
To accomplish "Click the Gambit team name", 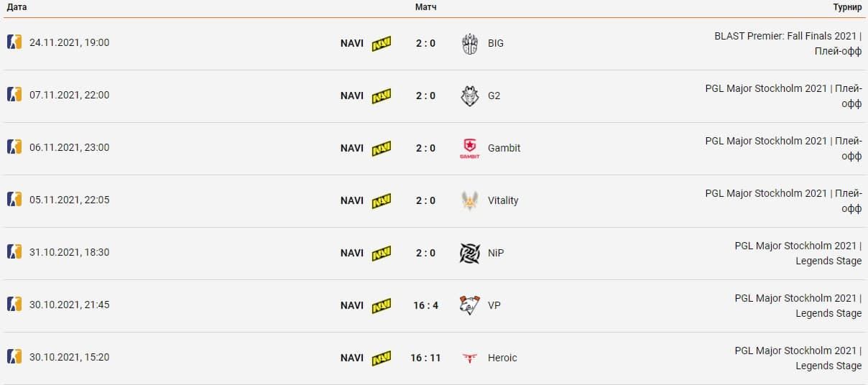I will coord(504,148).
